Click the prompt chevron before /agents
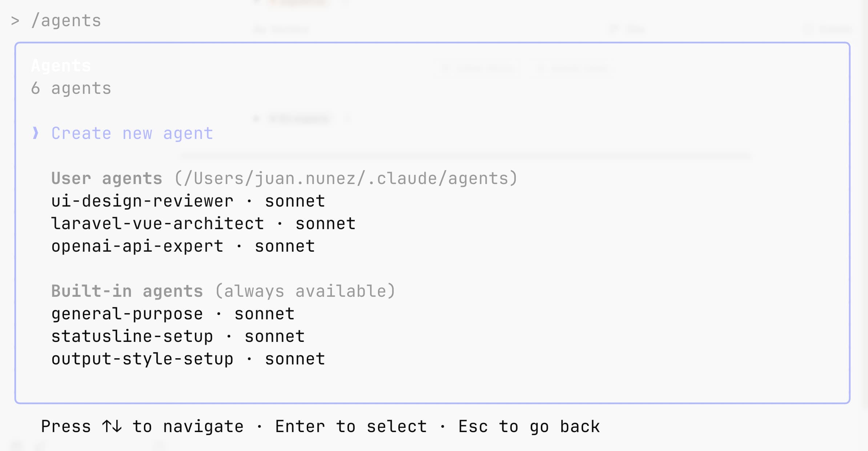Image resolution: width=868 pixels, height=451 pixels. point(15,21)
